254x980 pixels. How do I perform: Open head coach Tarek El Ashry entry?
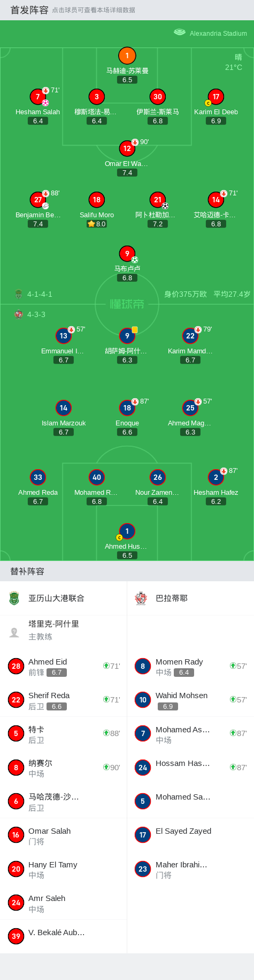coord(63,630)
